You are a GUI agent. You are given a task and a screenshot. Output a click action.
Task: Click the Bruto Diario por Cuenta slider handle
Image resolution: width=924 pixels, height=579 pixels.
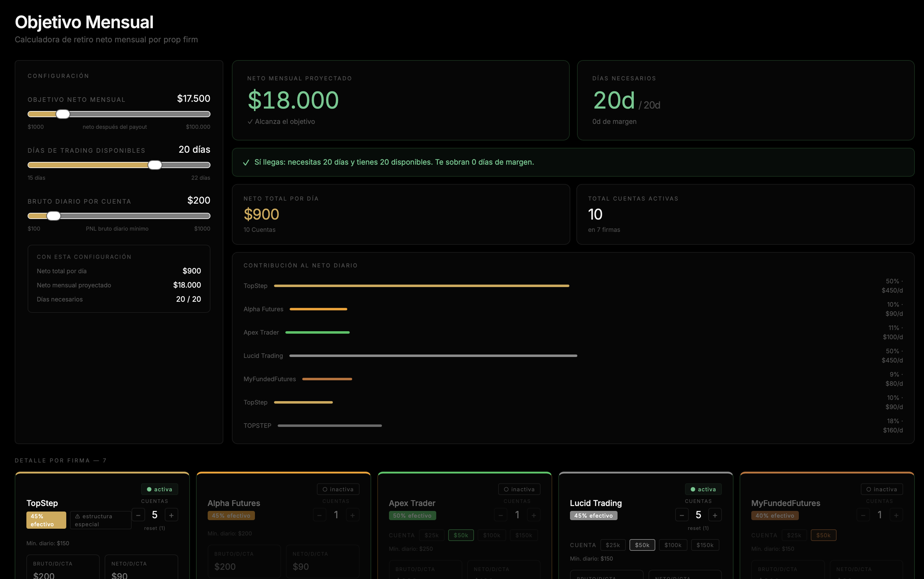(54, 216)
